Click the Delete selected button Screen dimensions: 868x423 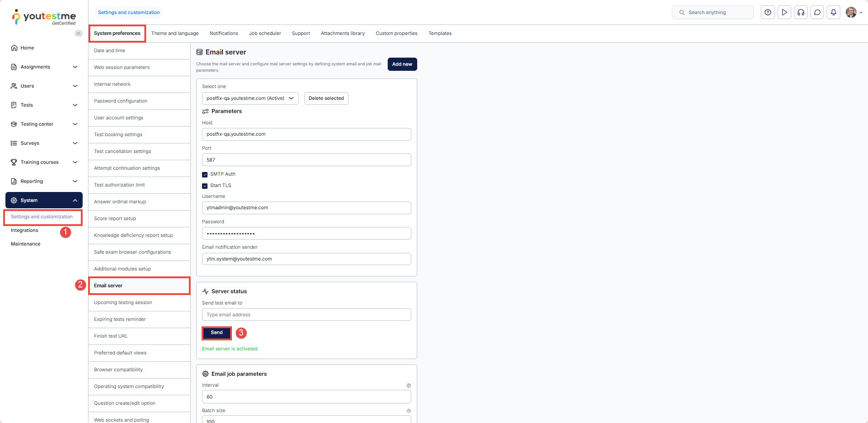point(326,98)
